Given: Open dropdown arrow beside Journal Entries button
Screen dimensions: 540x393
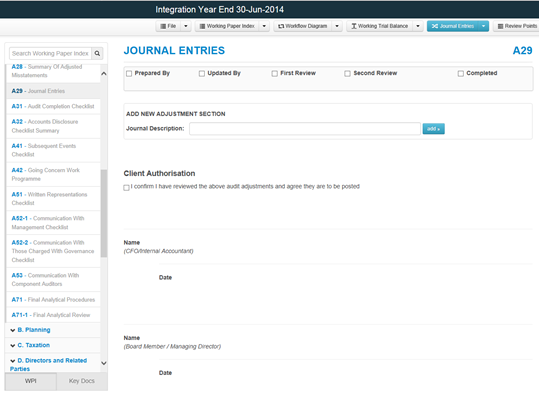Looking at the screenshot, I should click(484, 26).
